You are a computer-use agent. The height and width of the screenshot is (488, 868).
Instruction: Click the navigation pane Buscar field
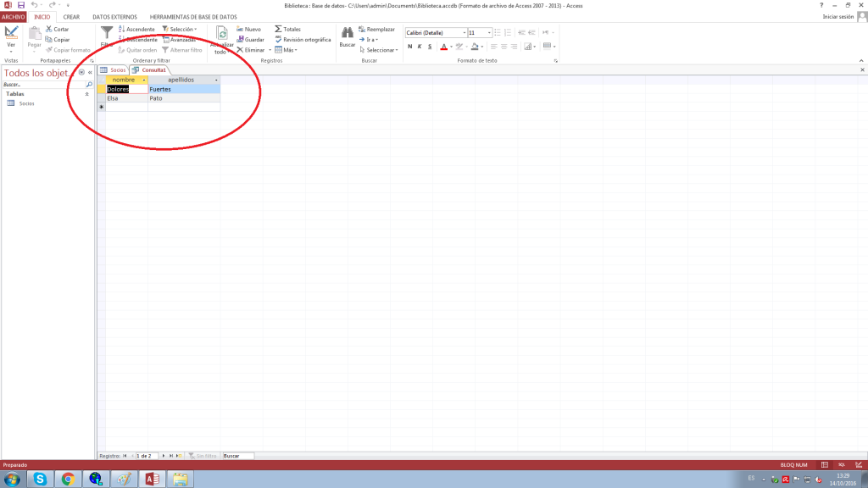[x=44, y=85]
